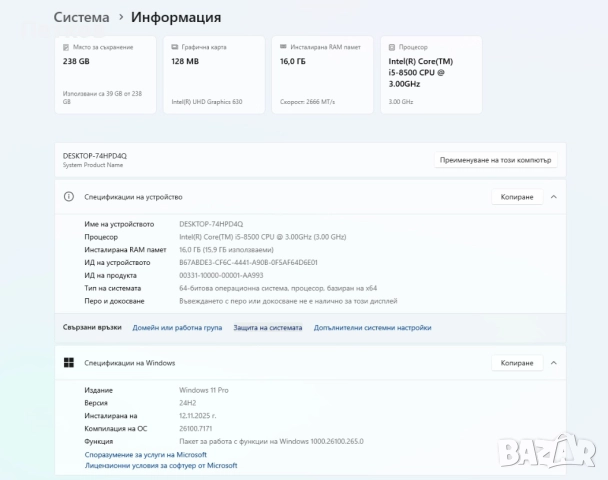This screenshot has height=480, width=608.
Task: Open Споразумение за услуги на Microsoft link
Action: point(145,454)
